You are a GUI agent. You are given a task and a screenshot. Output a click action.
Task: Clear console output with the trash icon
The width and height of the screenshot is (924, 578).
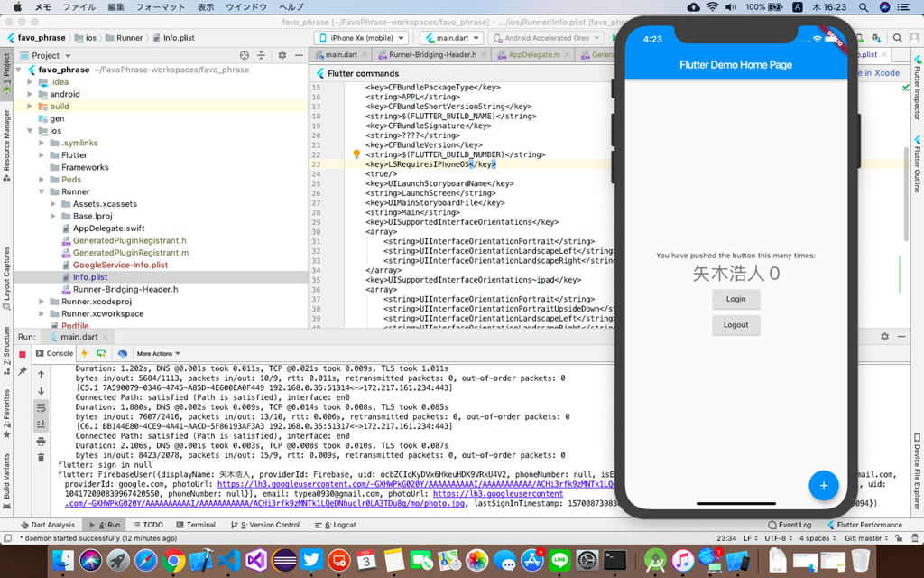pyautogui.click(x=41, y=458)
